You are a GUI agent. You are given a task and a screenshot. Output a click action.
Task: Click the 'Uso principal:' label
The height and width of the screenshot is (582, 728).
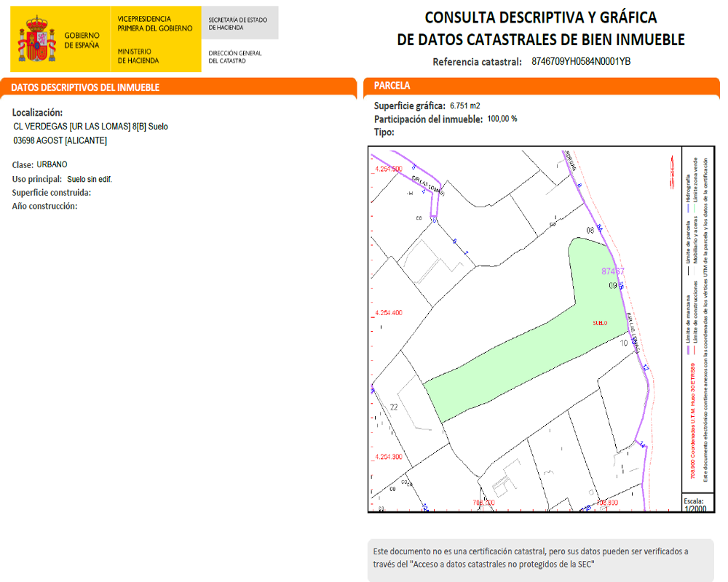pyautogui.click(x=36, y=179)
